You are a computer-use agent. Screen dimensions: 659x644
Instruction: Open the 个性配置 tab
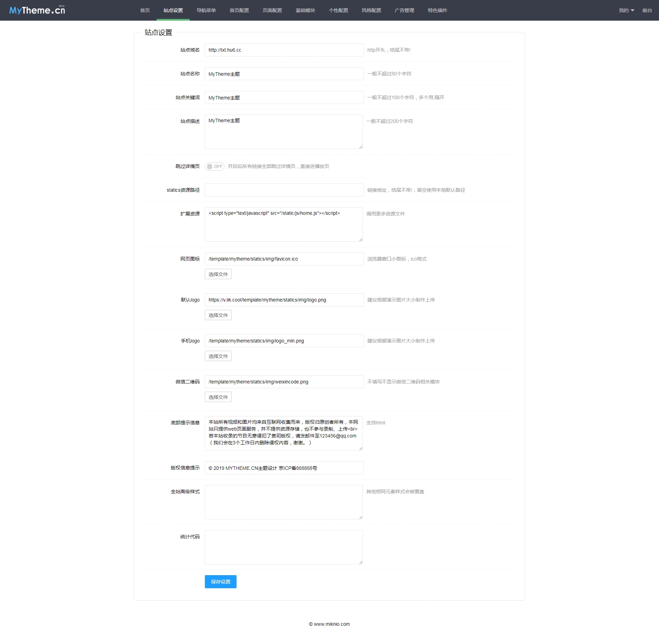[x=338, y=10]
